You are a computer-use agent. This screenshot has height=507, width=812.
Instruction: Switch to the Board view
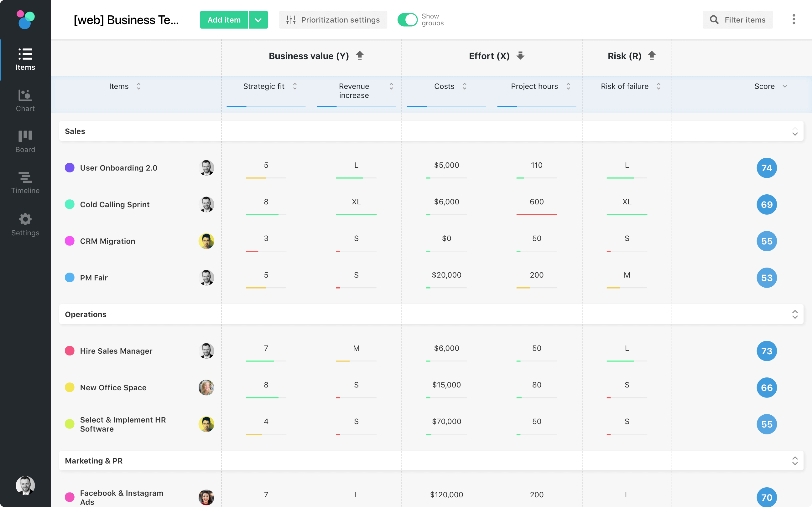(x=25, y=141)
